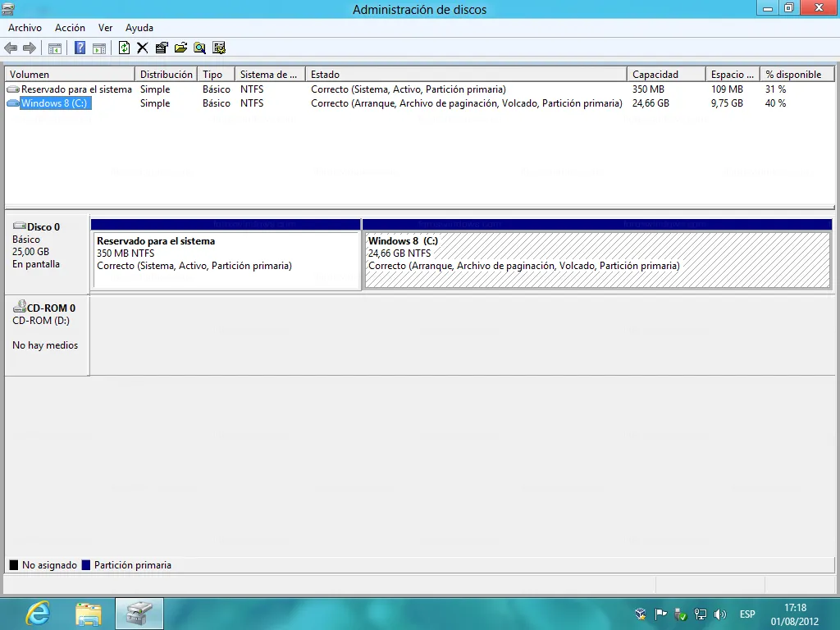Viewport: 840px width, 630px height.
Task: Click the ESP language indicator
Action: tap(747, 614)
